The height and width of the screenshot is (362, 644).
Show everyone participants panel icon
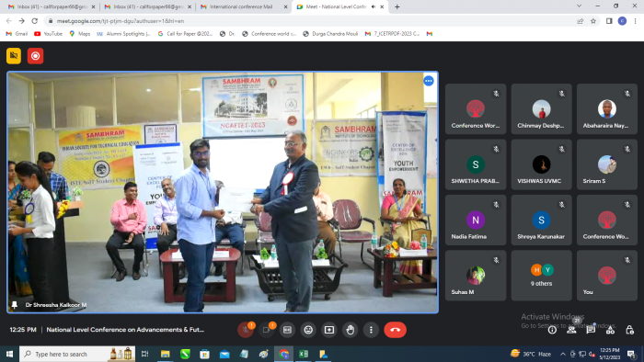click(571, 330)
